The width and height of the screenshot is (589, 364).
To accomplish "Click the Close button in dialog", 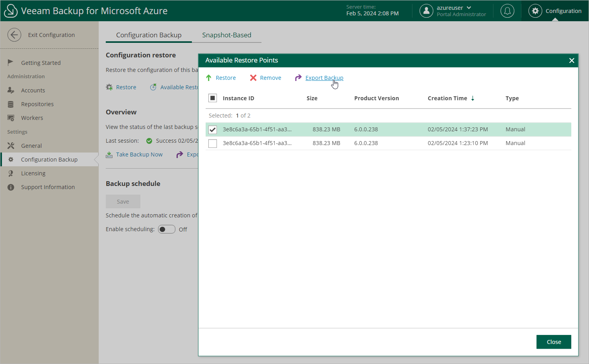I will (554, 342).
